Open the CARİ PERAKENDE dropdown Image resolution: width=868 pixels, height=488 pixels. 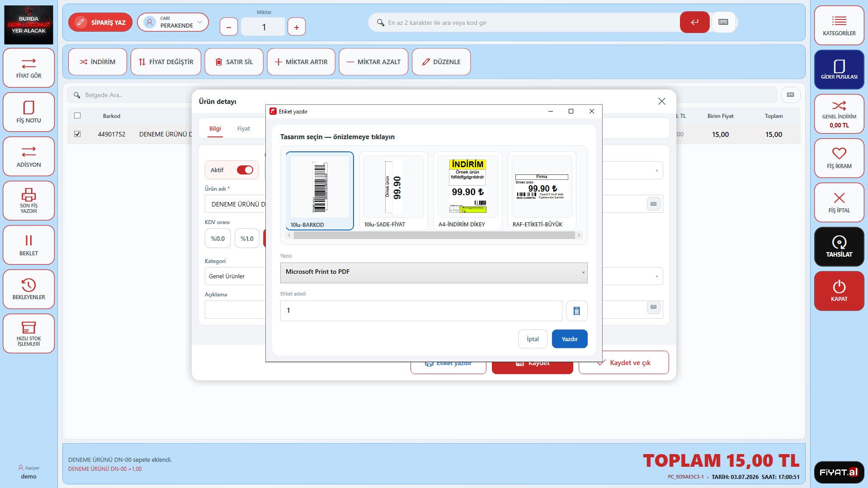click(x=173, y=22)
